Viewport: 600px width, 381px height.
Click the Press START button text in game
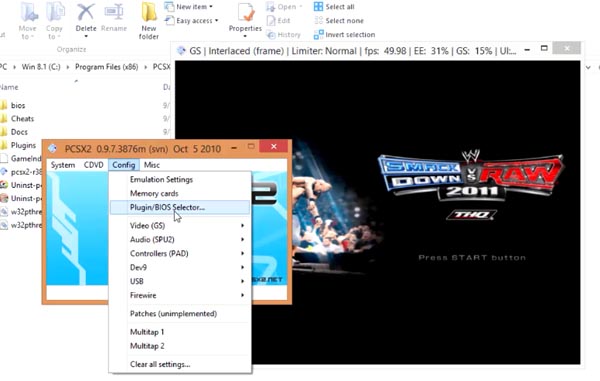click(472, 258)
